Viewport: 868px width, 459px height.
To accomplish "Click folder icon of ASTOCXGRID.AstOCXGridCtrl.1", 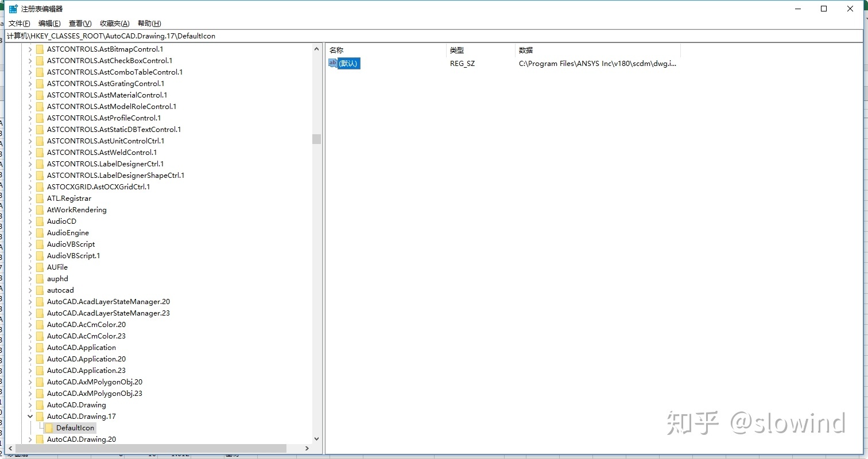I will coord(40,187).
